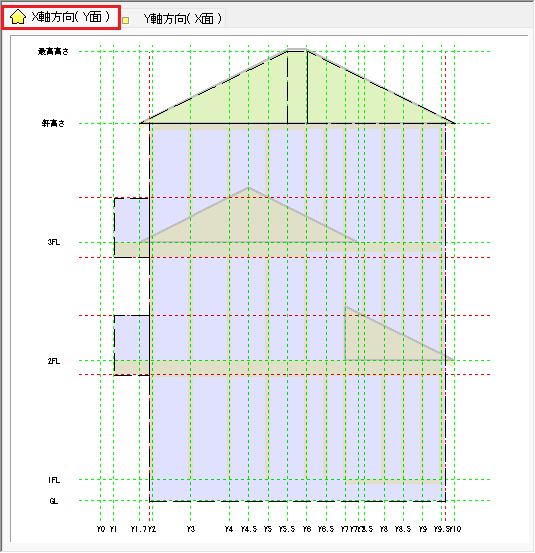Select the Y3 axis label
This screenshot has height=553, width=535.
(x=191, y=529)
